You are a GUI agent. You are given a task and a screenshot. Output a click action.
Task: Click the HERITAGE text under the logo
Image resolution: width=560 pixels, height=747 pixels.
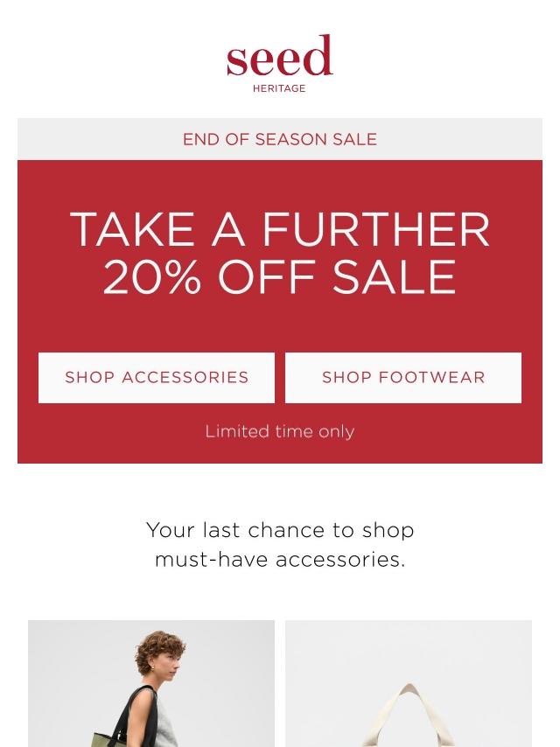pyautogui.click(x=279, y=88)
